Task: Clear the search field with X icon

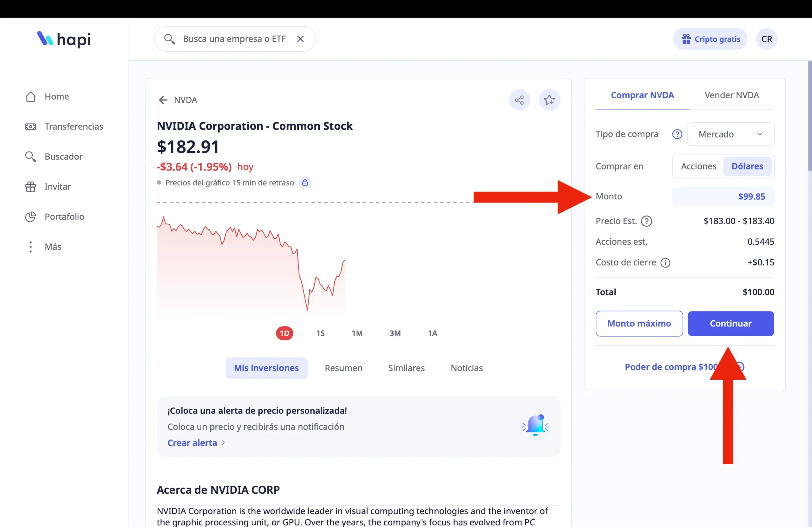Action: 300,39
